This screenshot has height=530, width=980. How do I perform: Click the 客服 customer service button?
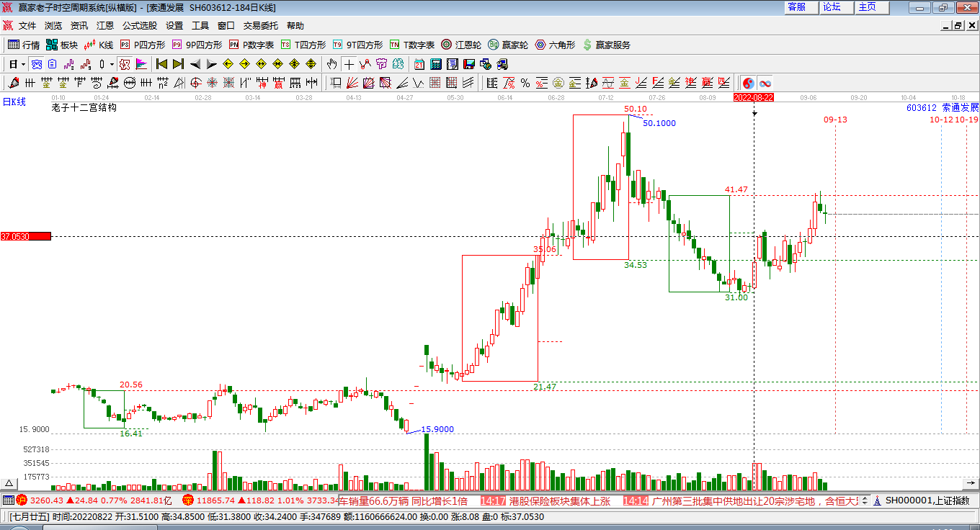801,7
